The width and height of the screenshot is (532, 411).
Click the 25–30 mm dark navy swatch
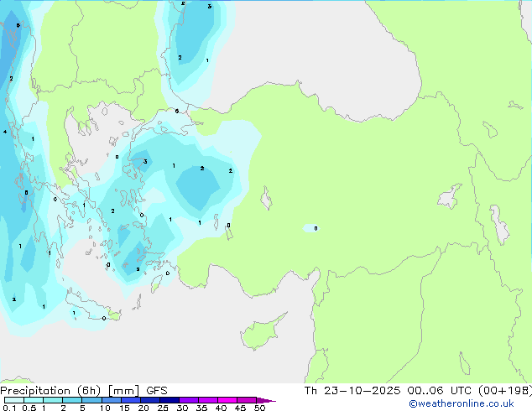click(x=169, y=400)
